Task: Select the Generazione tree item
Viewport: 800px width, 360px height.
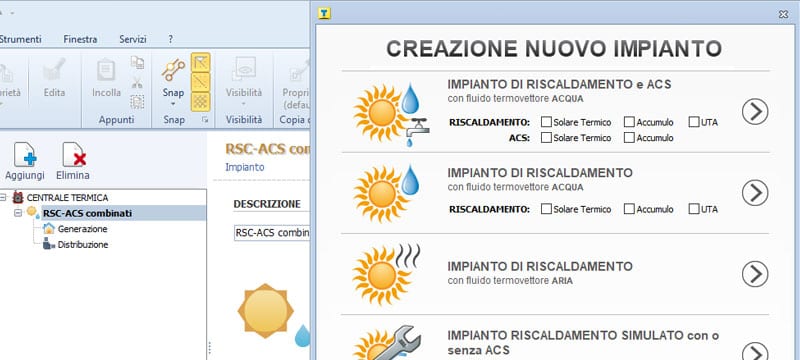Action: pyautogui.click(x=82, y=229)
